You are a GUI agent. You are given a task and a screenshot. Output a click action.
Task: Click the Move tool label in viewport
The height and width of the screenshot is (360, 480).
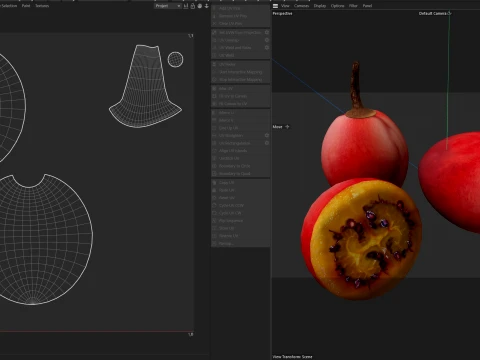[x=277, y=127]
